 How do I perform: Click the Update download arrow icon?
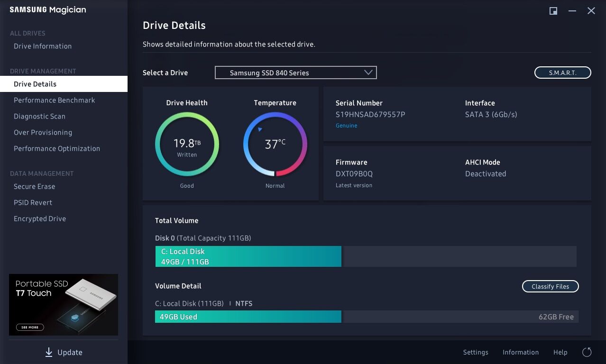49,352
